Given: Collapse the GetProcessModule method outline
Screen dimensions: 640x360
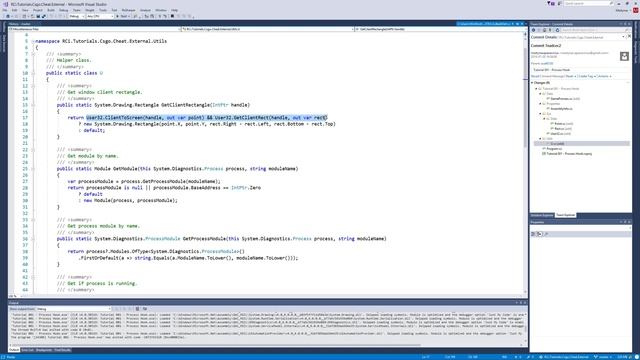Looking at the screenshot, I should (33, 239).
